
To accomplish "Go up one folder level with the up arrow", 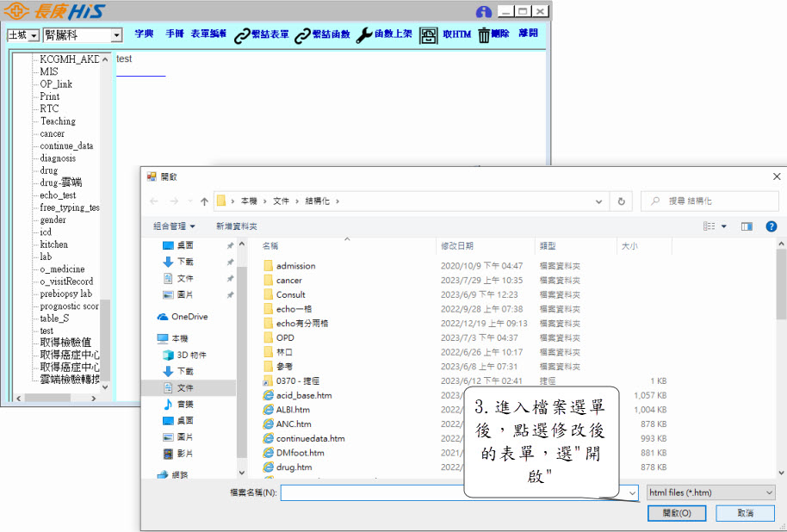I will (204, 201).
